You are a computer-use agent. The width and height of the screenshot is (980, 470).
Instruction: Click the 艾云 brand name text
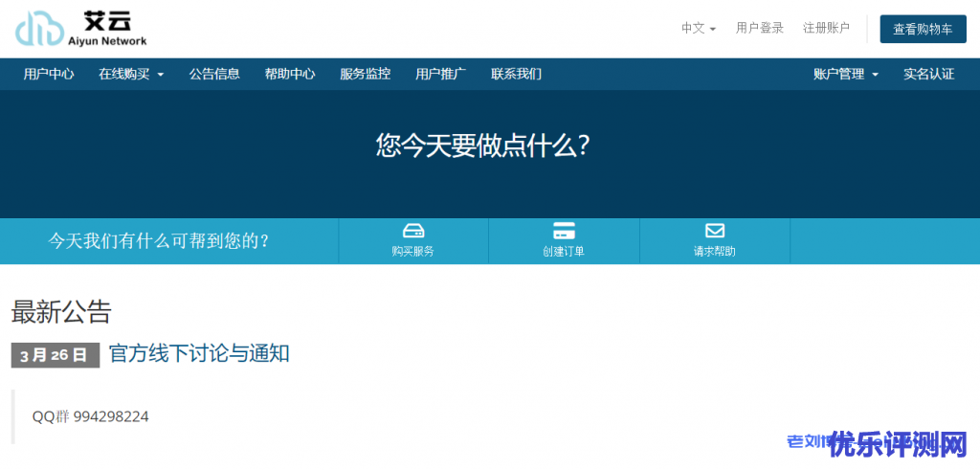[101, 18]
